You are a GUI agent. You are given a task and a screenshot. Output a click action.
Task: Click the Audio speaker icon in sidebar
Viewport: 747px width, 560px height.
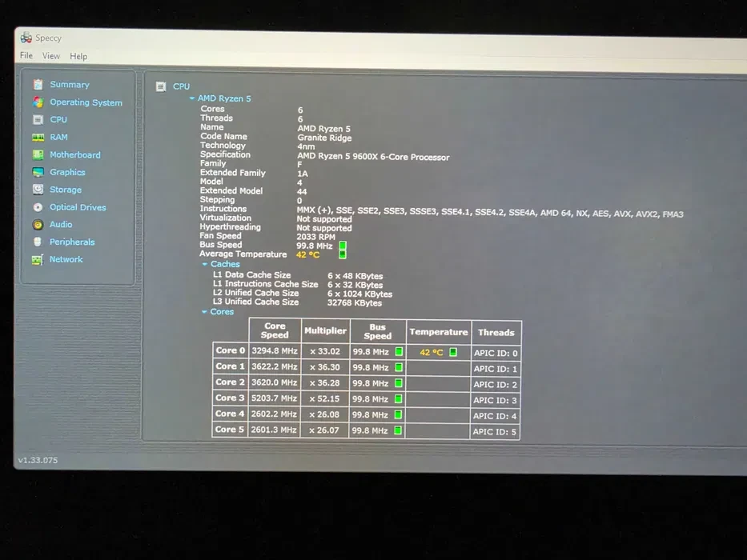(38, 224)
